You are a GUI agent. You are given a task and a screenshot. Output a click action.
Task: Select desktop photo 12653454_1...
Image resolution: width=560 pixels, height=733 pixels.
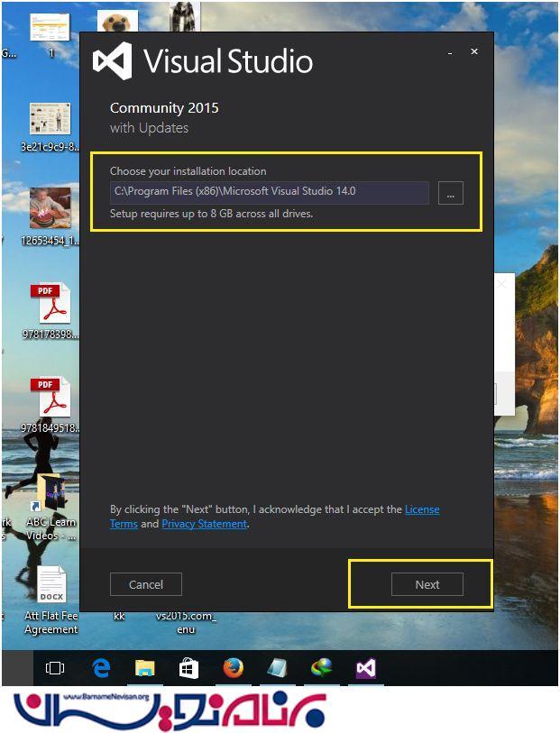click(x=50, y=216)
